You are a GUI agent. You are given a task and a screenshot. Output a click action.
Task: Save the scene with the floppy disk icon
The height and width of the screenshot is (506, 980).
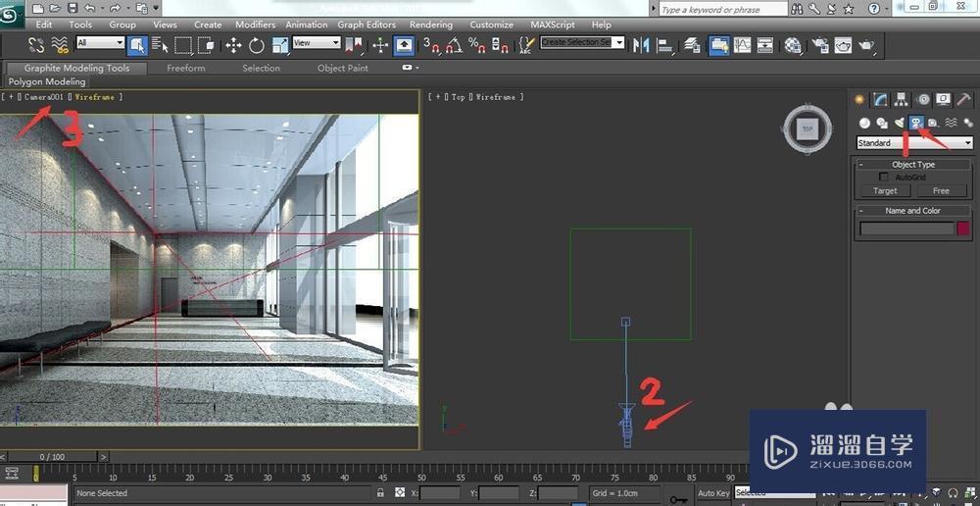pos(73,9)
